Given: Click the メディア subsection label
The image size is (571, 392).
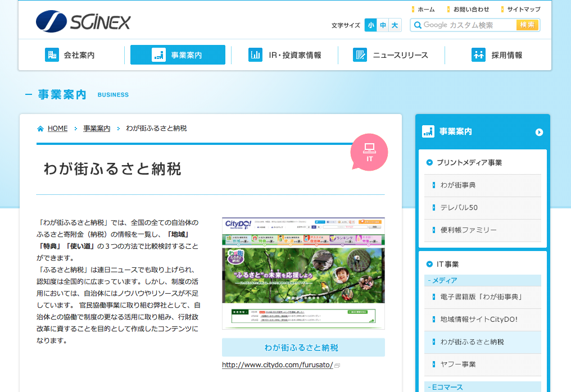Looking at the screenshot, I should point(483,280).
